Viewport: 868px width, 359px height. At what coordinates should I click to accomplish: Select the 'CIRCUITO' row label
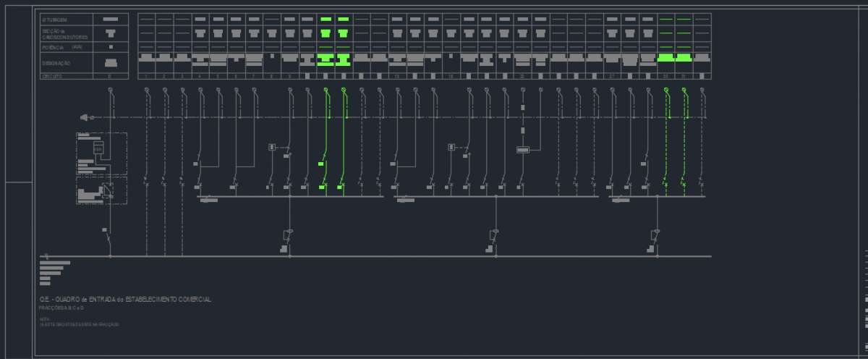[52, 75]
